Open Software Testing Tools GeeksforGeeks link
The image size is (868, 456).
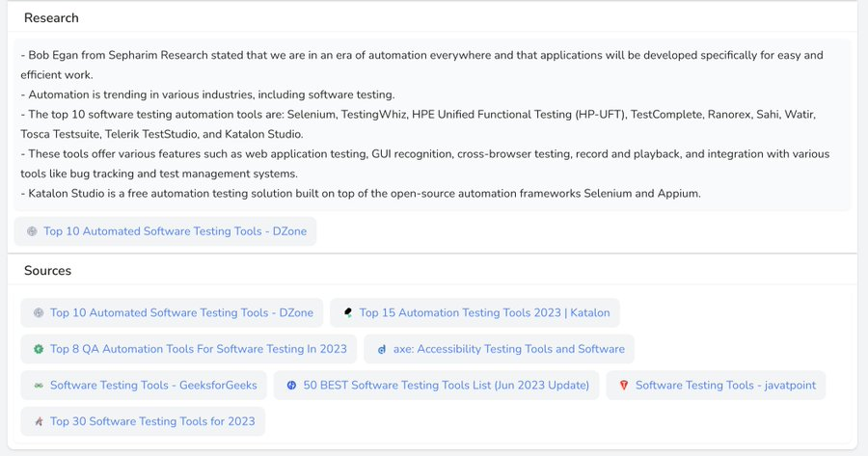click(144, 386)
